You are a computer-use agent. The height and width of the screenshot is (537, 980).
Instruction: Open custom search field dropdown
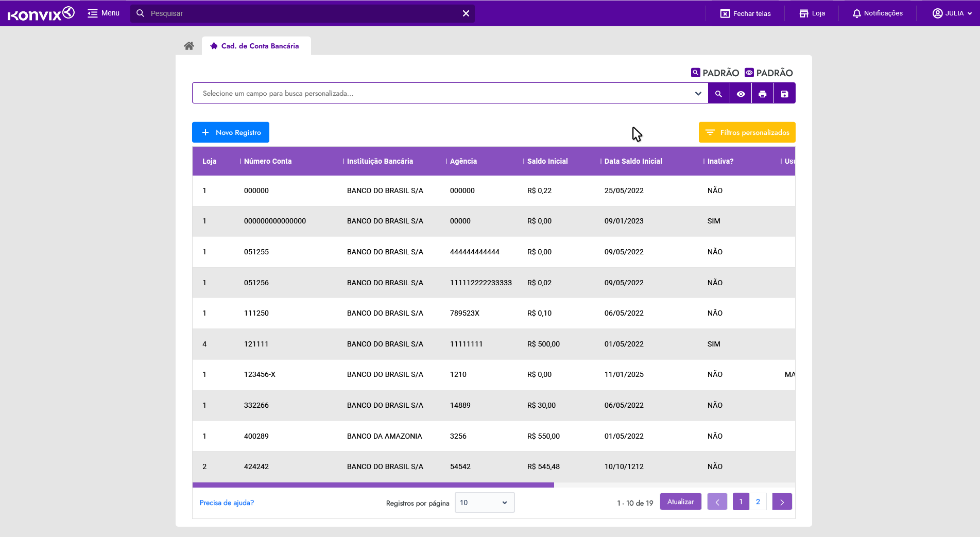click(698, 93)
